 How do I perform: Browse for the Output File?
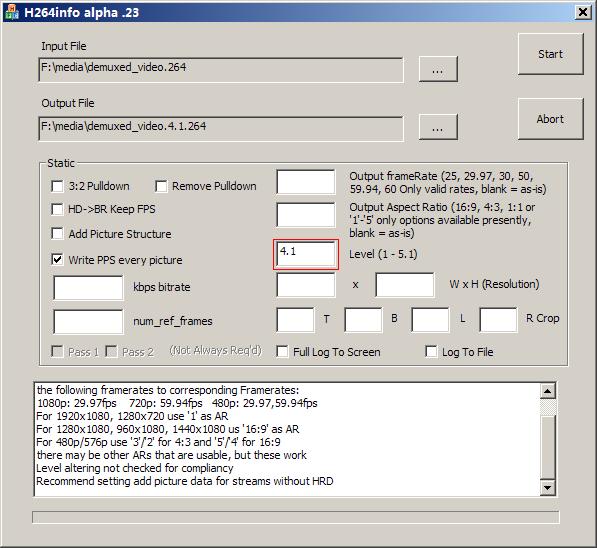click(x=438, y=127)
